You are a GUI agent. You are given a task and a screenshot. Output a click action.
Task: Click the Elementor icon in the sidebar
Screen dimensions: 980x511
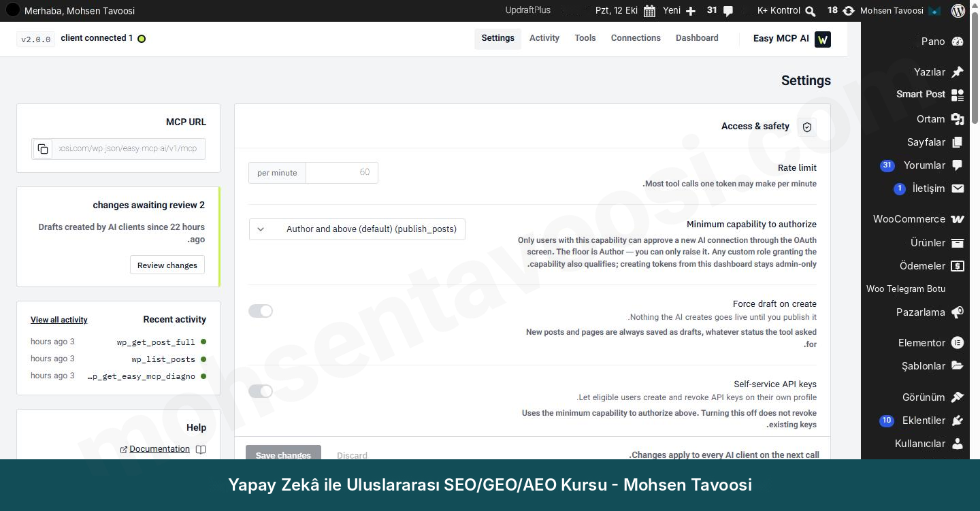(x=958, y=343)
